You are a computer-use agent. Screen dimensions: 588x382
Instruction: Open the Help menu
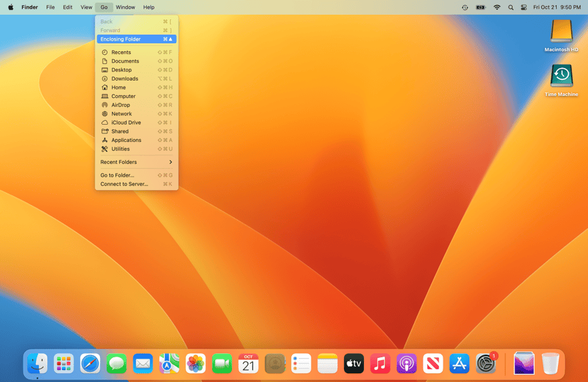click(149, 7)
